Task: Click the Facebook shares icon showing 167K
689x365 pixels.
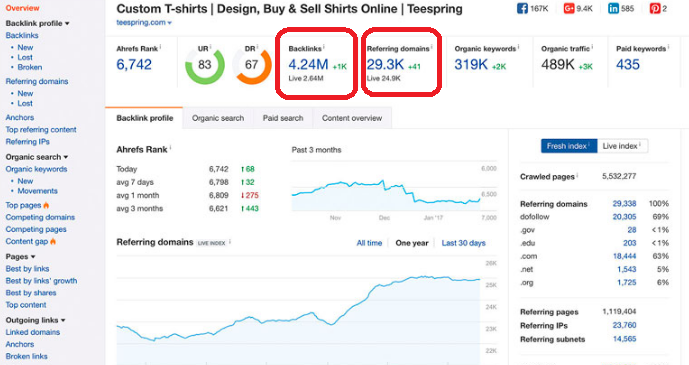Action: tap(522, 8)
